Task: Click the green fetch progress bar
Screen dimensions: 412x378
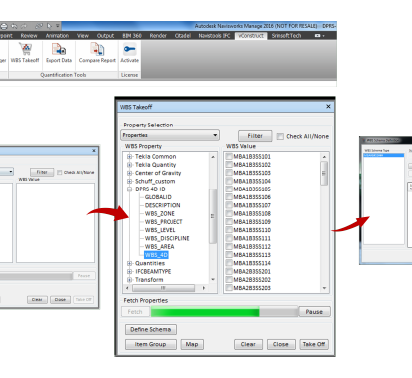Action: click(205, 312)
